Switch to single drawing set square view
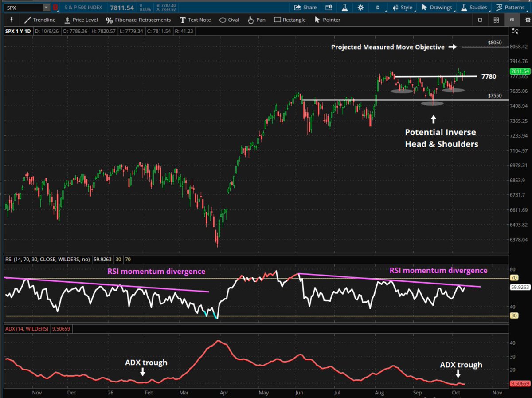The image size is (532, 398). (480, 20)
